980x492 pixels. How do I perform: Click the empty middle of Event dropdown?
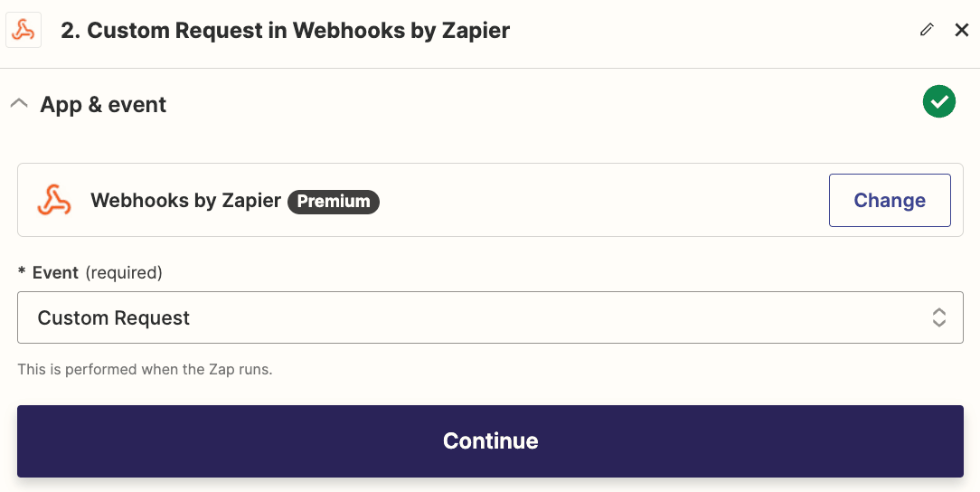pos(542,318)
